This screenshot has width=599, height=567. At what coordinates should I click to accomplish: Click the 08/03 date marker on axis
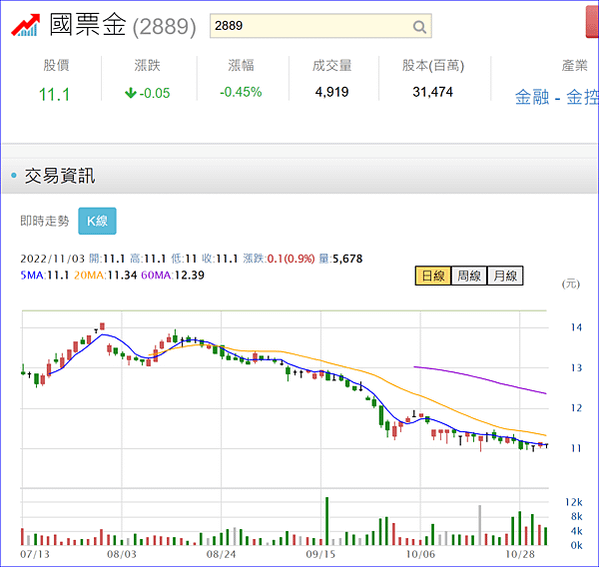(121, 554)
